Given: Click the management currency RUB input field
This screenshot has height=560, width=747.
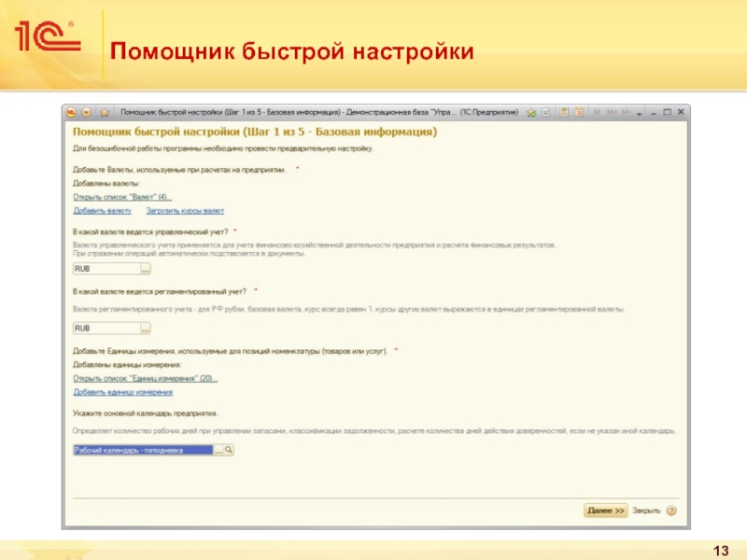Looking at the screenshot, I should [x=106, y=269].
